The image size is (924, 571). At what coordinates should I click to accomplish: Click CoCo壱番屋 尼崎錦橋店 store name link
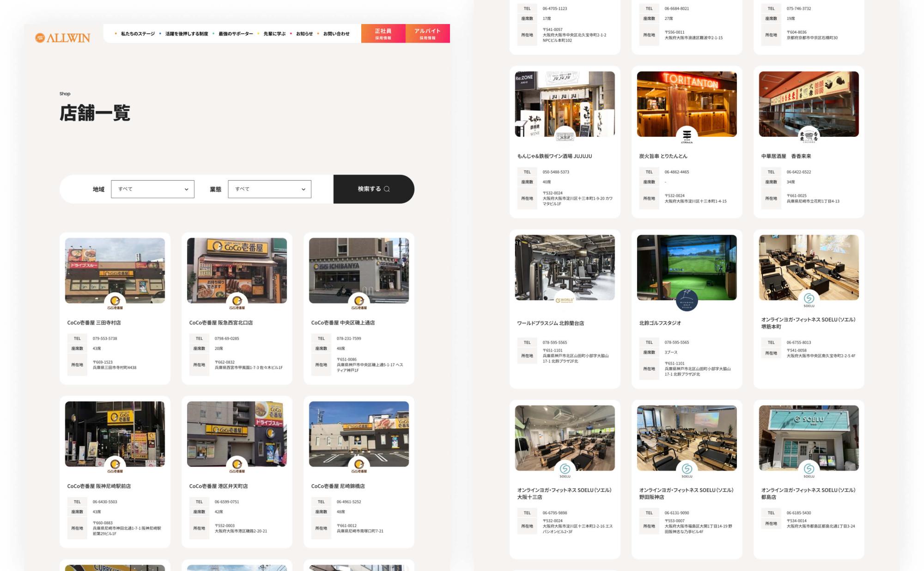pos(338,486)
